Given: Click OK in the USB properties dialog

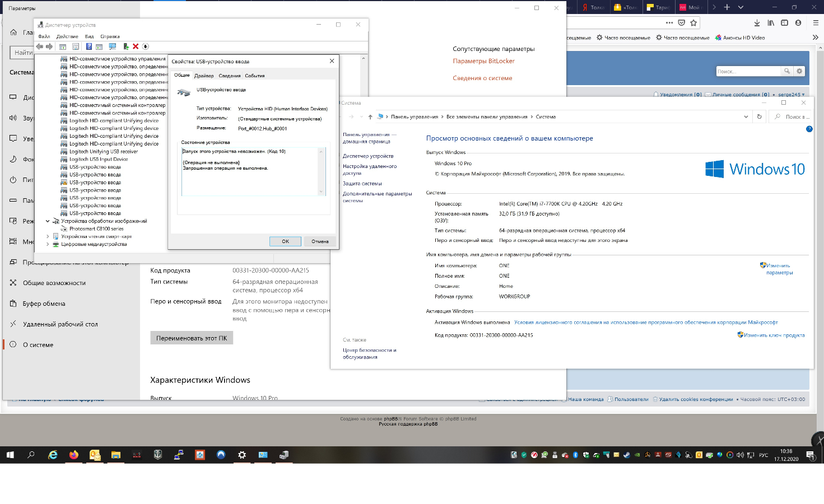Looking at the screenshot, I should click(285, 241).
